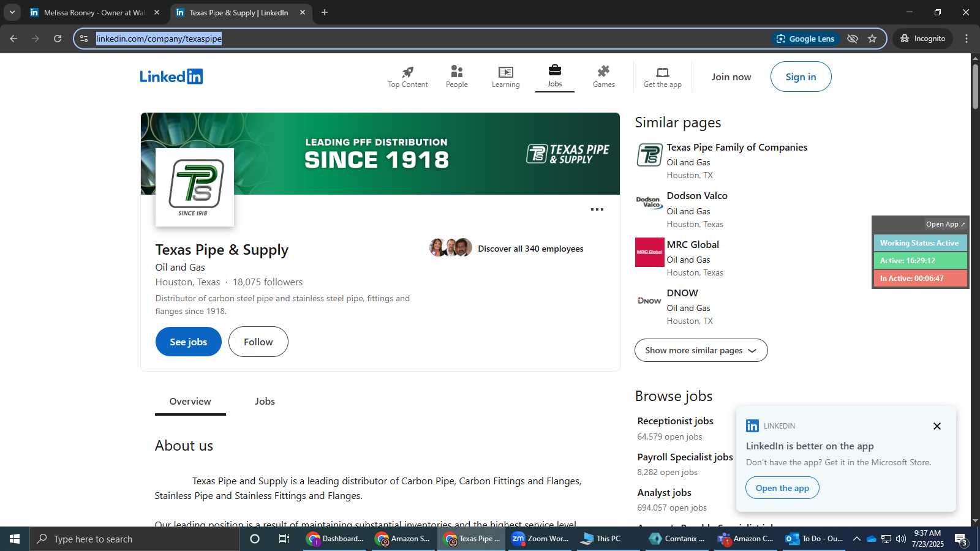Go back to previous page
Viewport: 980px width, 551px height.
click(x=13, y=39)
